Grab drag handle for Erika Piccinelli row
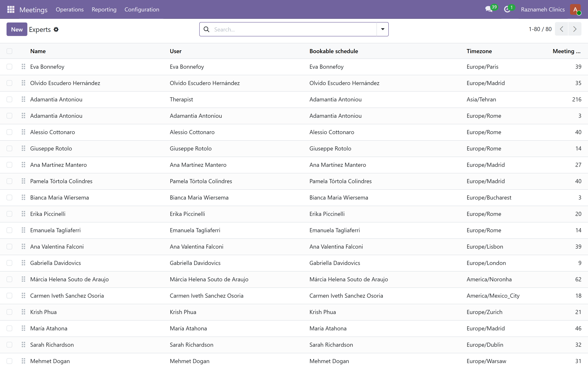 23,214
